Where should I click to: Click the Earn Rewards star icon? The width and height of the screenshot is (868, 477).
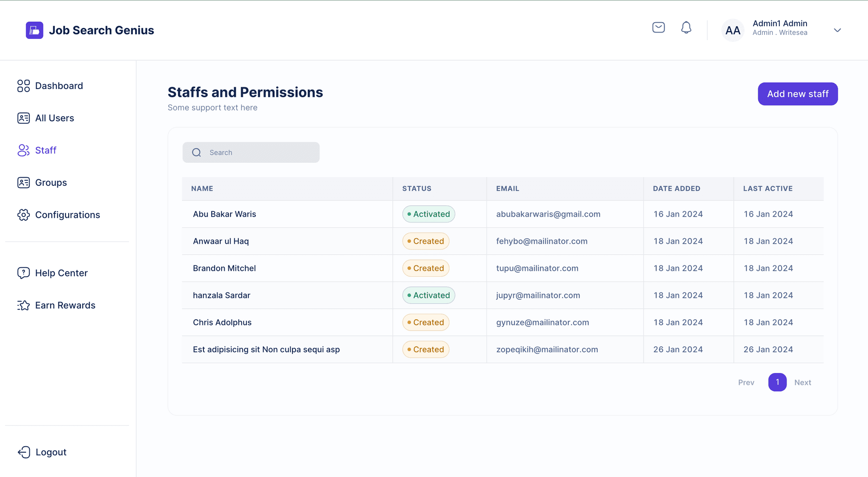pos(24,306)
